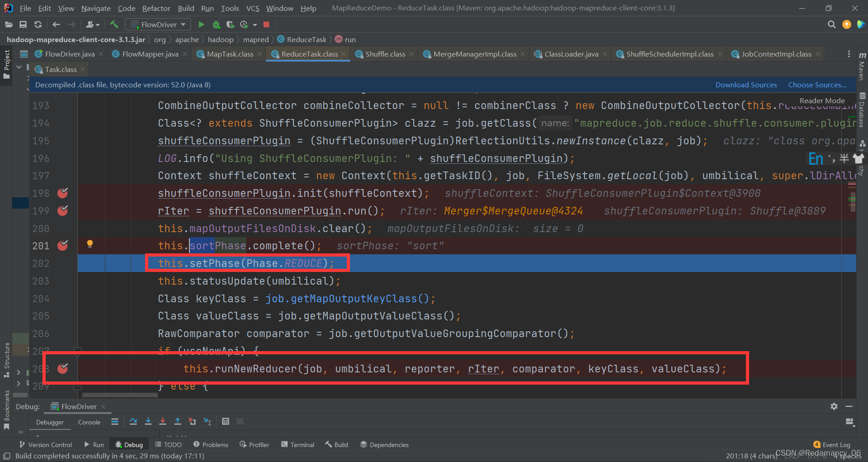Click the Profile run icon
The width and height of the screenshot is (868, 462).
244,24
